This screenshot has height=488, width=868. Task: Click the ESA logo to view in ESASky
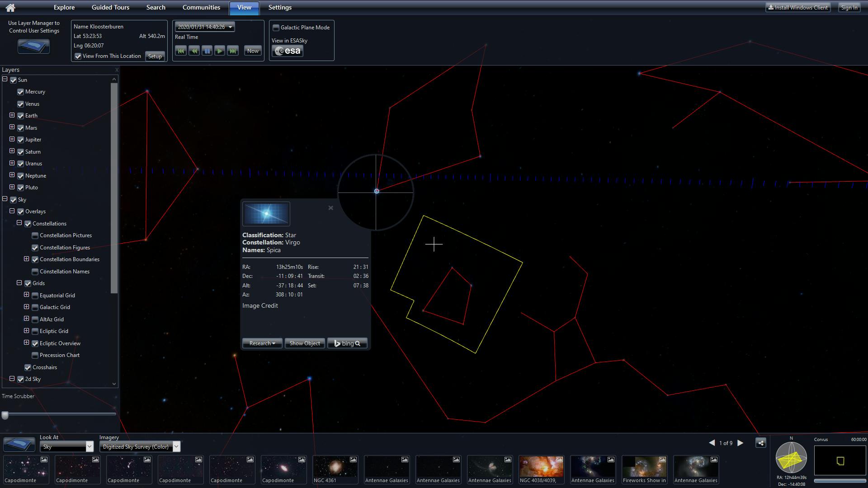[287, 51]
